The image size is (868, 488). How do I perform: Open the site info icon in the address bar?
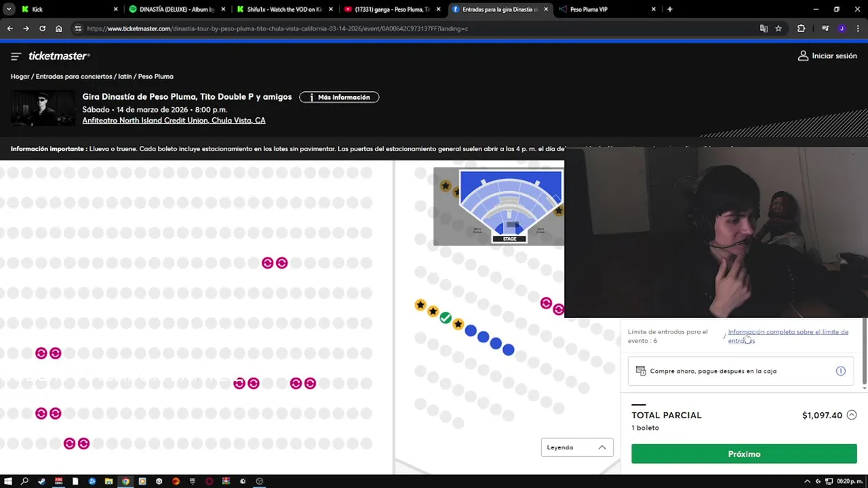(x=78, y=28)
